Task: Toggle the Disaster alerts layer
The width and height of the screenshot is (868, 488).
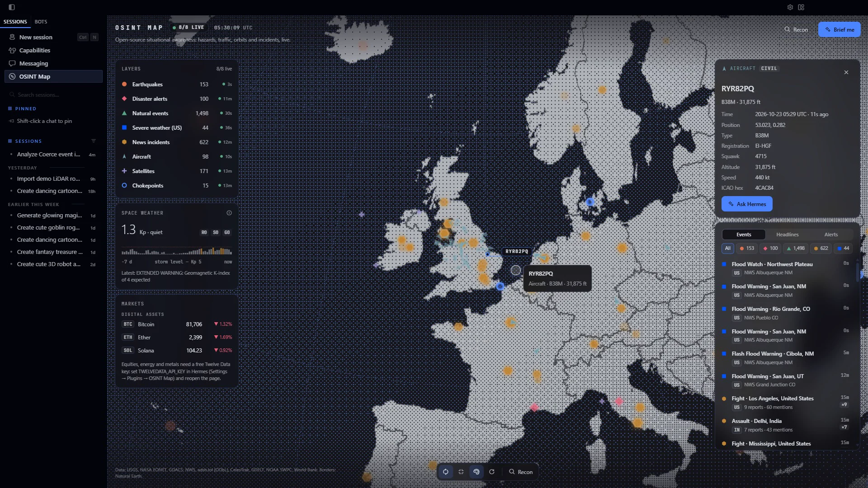Action: [177, 99]
